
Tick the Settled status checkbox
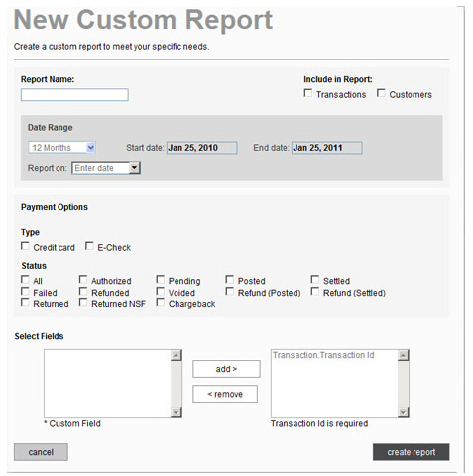pos(314,280)
